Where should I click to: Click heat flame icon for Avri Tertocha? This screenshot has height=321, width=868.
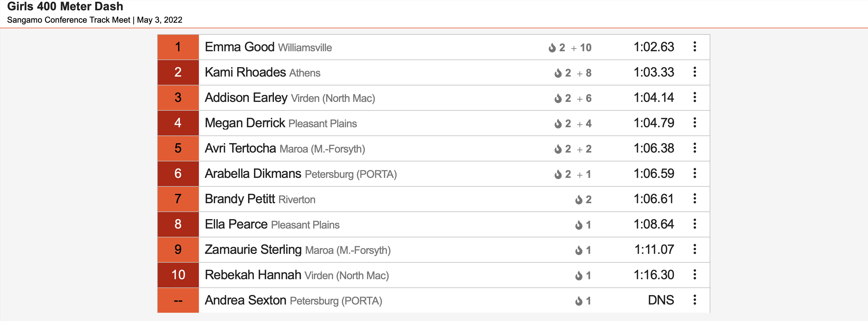(558, 149)
